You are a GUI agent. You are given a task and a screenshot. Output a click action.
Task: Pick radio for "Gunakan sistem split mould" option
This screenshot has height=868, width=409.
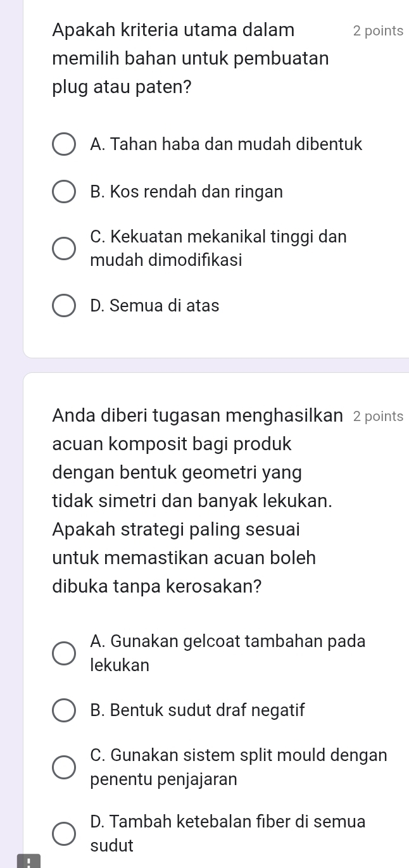click(x=63, y=767)
